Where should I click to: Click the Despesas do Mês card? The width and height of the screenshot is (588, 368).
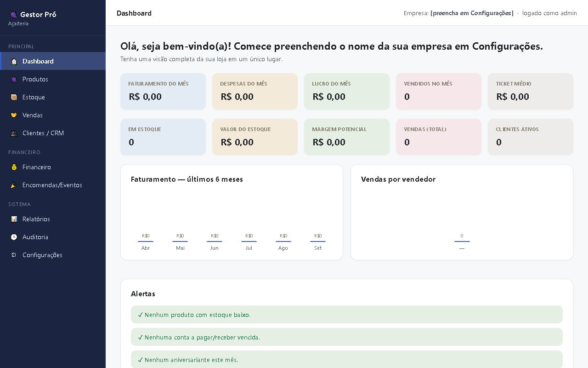click(255, 91)
